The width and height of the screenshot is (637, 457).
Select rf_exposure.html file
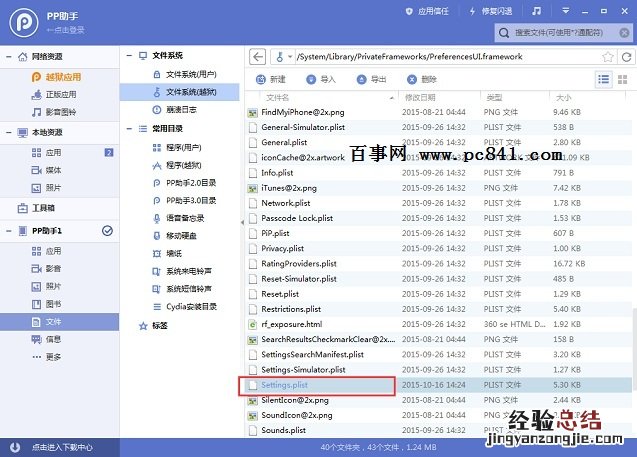pos(438,324)
